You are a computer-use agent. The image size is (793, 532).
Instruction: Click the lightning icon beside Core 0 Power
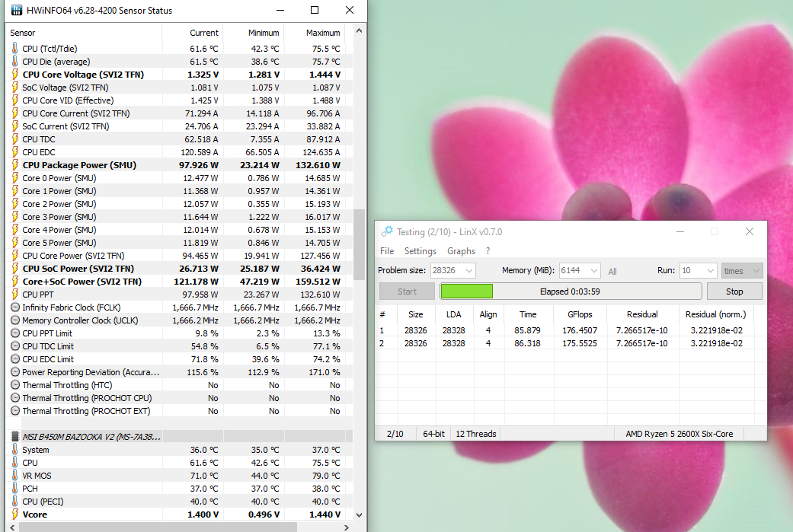coord(15,178)
